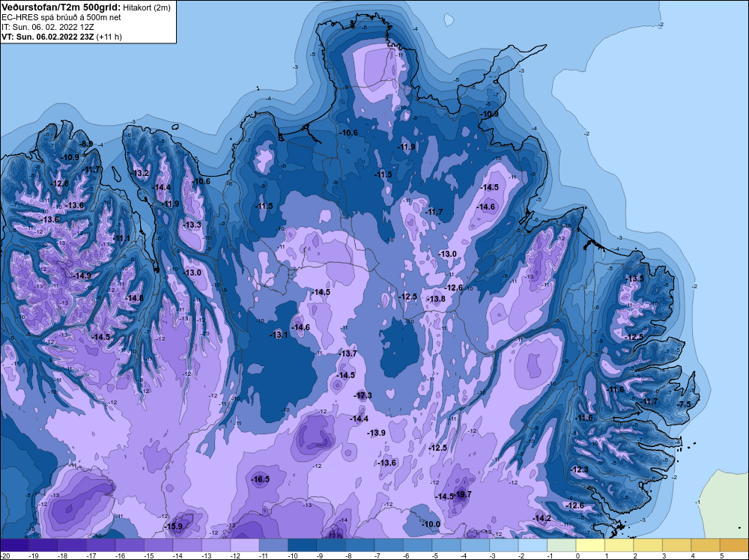Click the legend swatch labeled -4
This screenshot has width=749, height=560.
tap(476, 545)
